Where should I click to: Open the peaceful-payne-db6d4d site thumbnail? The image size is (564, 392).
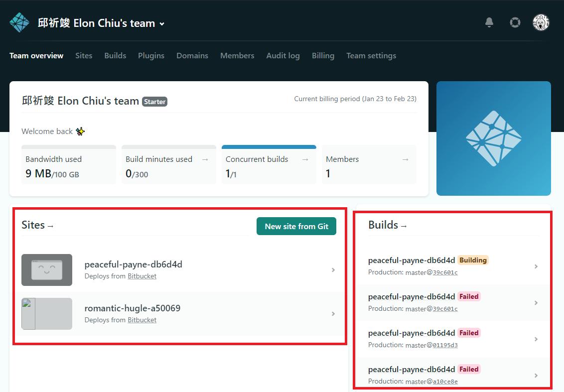[x=47, y=270]
